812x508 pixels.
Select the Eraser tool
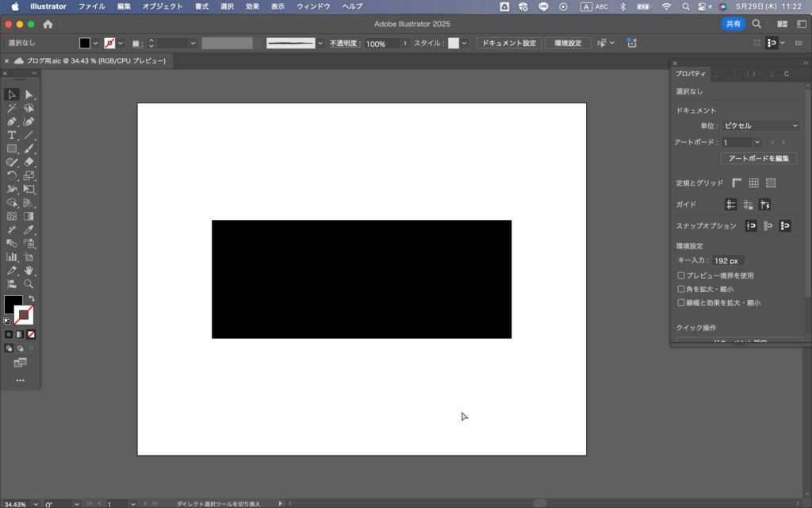point(29,162)
